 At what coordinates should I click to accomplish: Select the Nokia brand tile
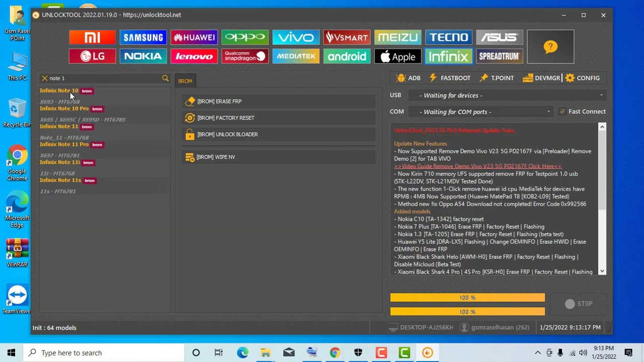click(143, 56)
